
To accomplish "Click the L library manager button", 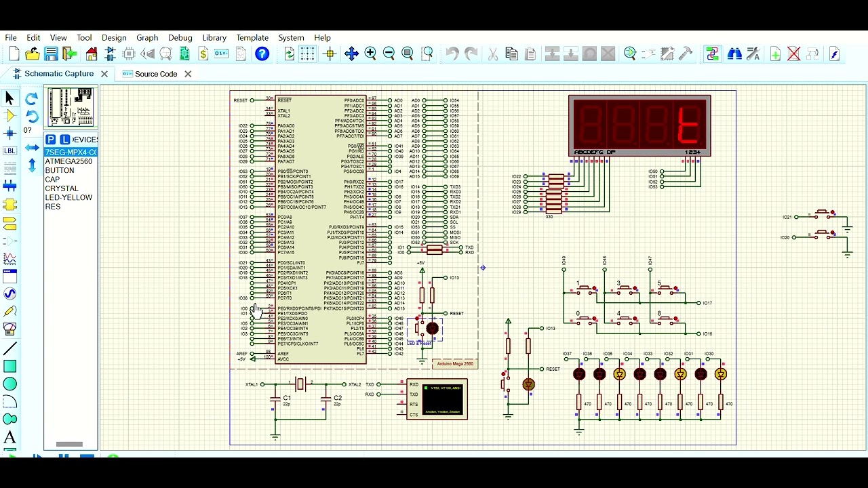I will [x=65, y=140].
